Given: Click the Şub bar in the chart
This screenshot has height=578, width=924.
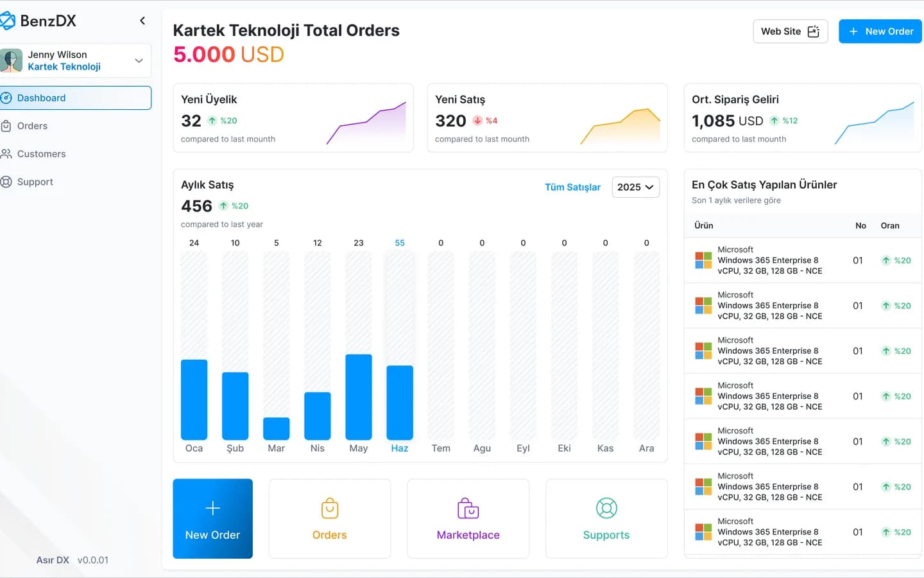Looking at the screenshot, I should click(235, 406).
